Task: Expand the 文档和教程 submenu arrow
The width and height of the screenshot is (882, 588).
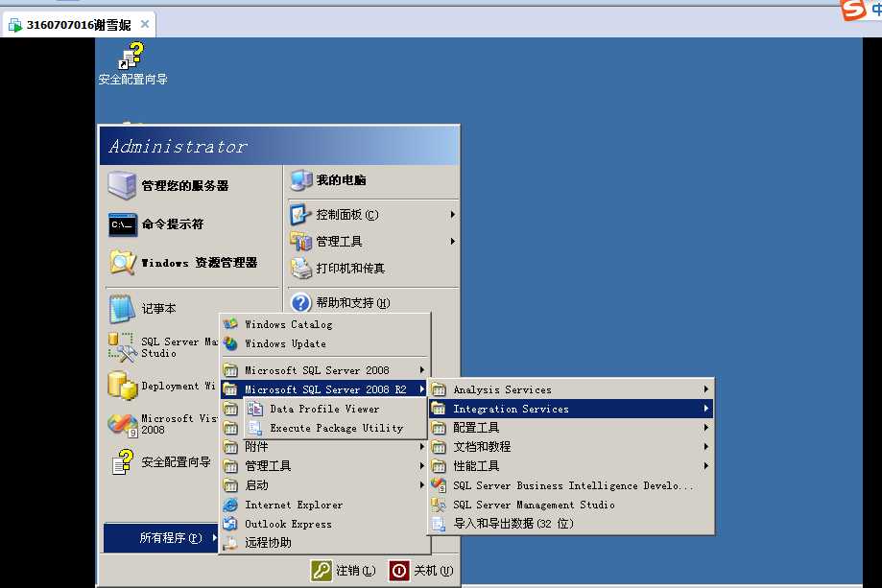Action: pyautogui.click(x=706, y=446)
